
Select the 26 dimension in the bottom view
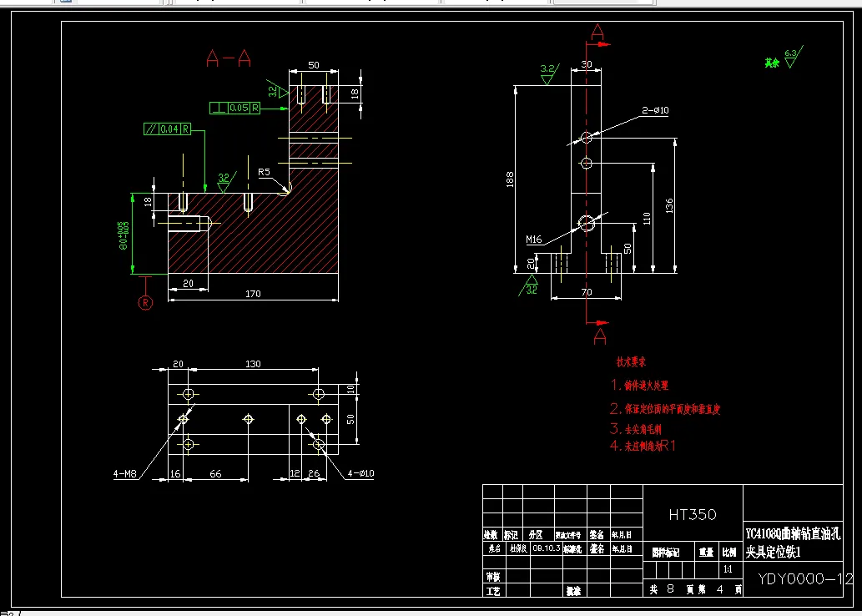(x=314, y=473)
